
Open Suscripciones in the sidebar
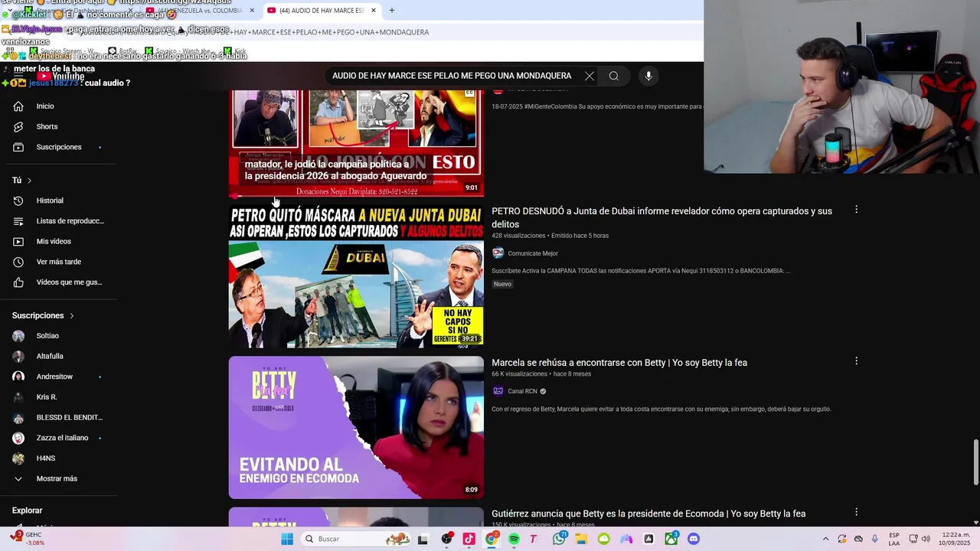tap(58, 147)
